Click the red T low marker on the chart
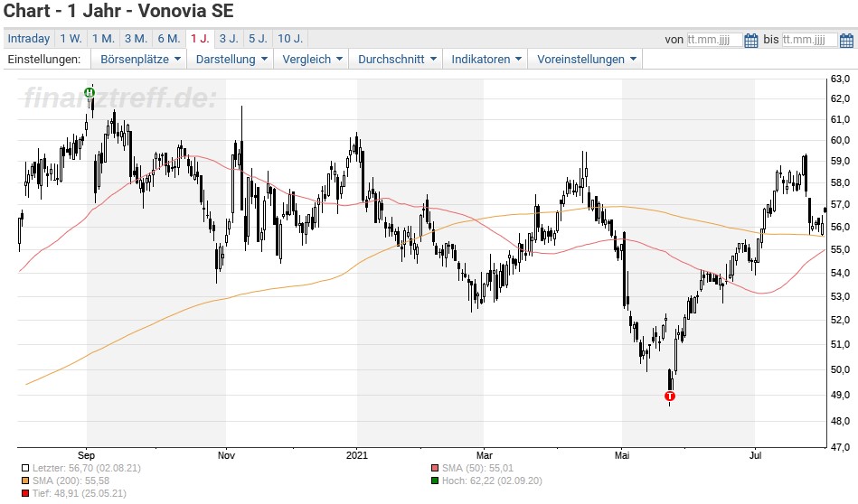Image resolution: width=858 pixels, height=504 pixels. coord(670,396)
